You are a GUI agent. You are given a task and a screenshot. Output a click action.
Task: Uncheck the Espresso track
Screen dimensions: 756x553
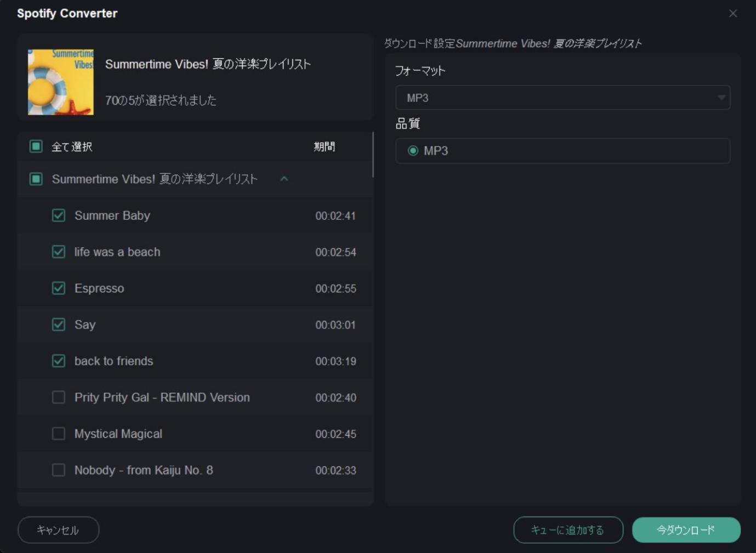(59, 288)
